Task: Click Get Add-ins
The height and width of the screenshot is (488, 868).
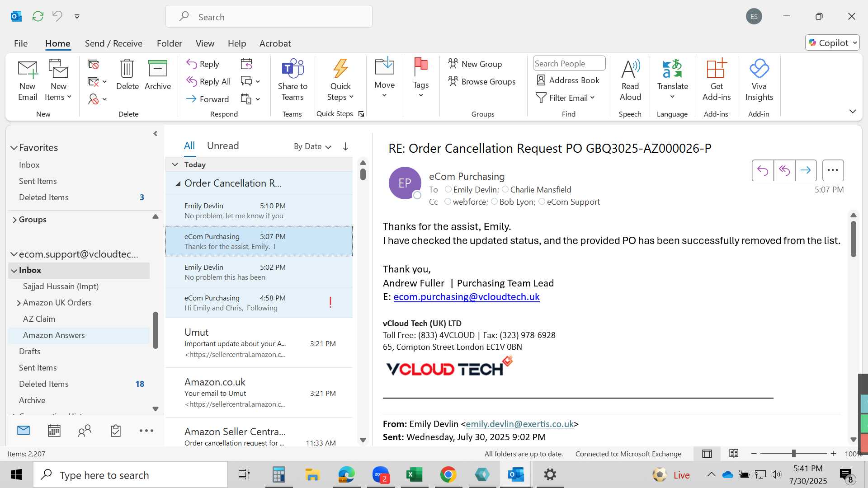Action: (716, 80)
